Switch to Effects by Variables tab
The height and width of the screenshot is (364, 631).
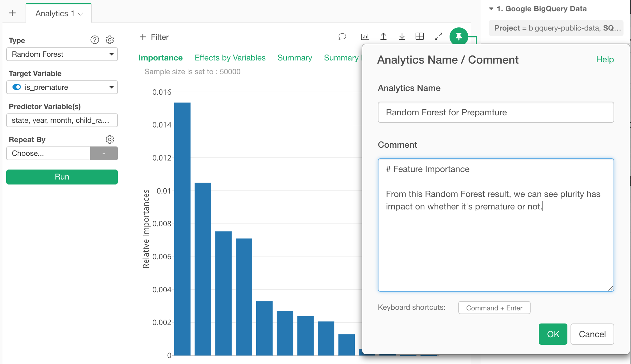230,58
